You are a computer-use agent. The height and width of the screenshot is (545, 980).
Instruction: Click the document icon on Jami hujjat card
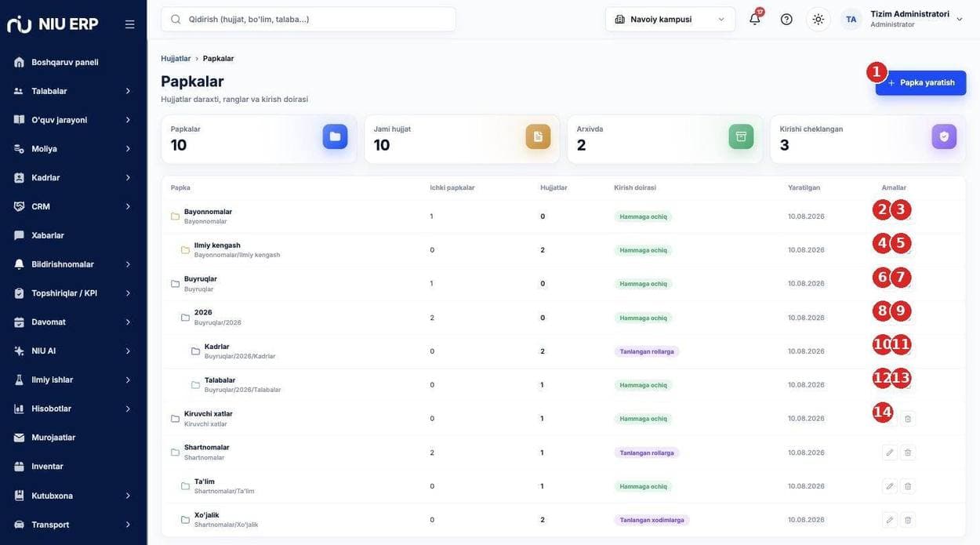click(538, 136)
